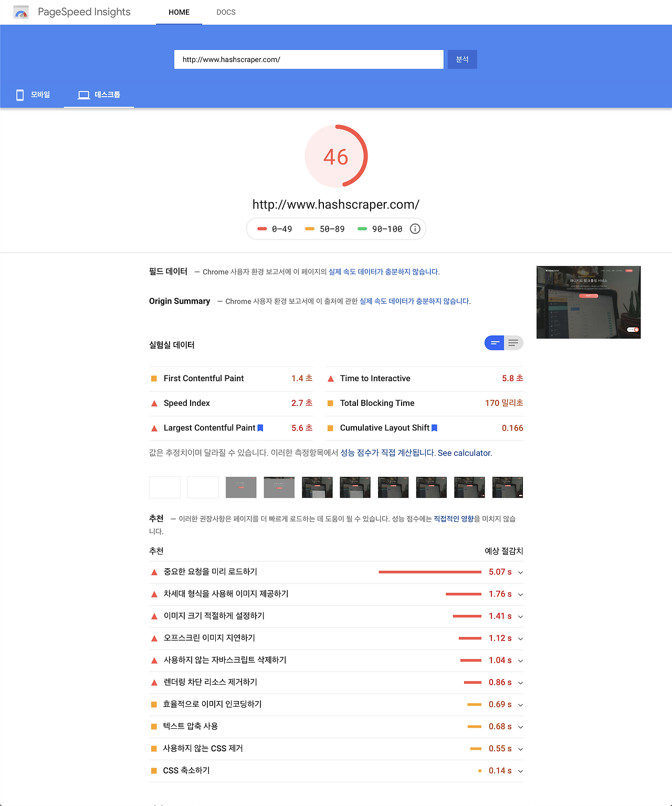This screenshot has width=672, height=806.
Task: Click the 중요한 요청을 미리 로드하기 row
Action: [336, 572]
